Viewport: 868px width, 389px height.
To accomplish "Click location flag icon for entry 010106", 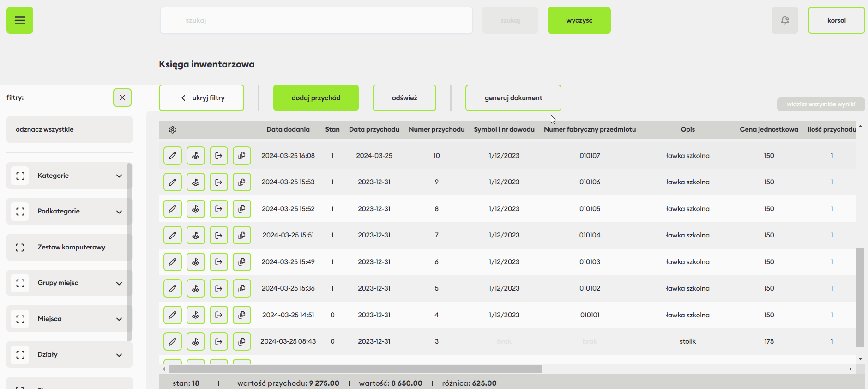I will pos(196,182).
